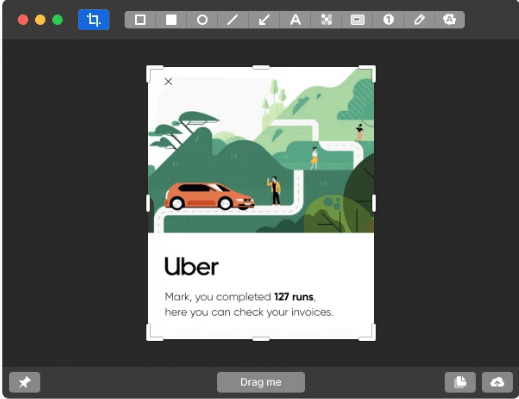Select the Crop tool
519x399 pixels.
click(x=94, y=20)
